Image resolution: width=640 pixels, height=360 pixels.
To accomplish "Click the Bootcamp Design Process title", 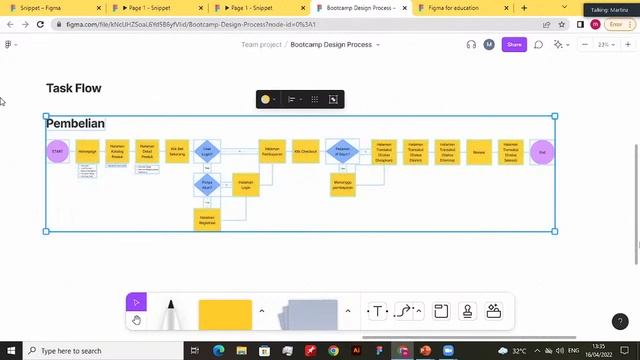I will (x=331, y=44).
